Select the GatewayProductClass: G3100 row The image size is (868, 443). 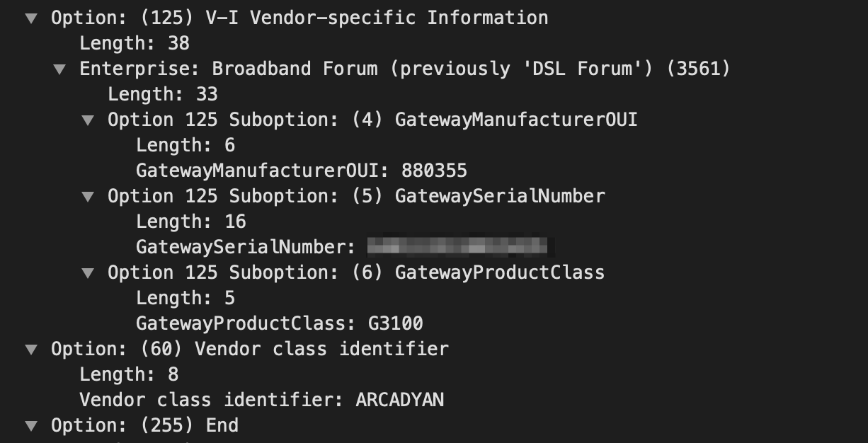pos(280,323)
